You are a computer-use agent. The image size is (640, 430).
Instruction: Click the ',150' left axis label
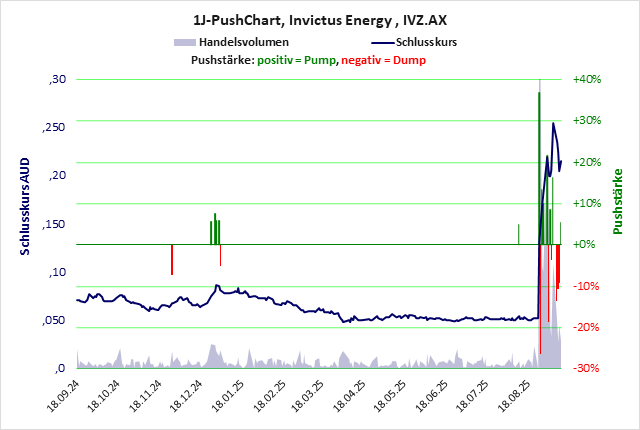[53, 224]
